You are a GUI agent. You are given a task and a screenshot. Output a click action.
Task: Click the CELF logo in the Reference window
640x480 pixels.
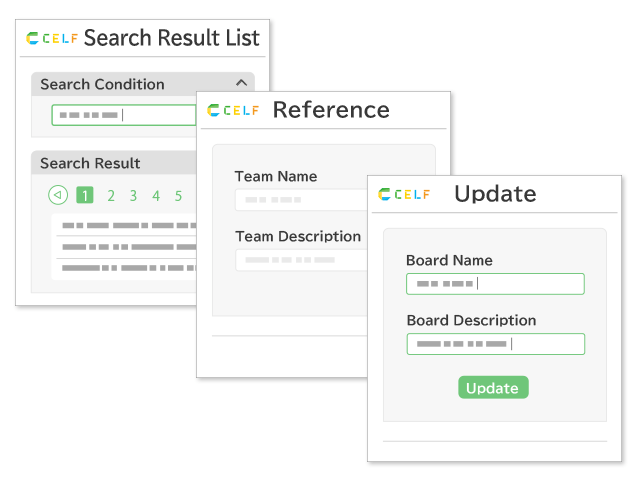tap(233, 110)
